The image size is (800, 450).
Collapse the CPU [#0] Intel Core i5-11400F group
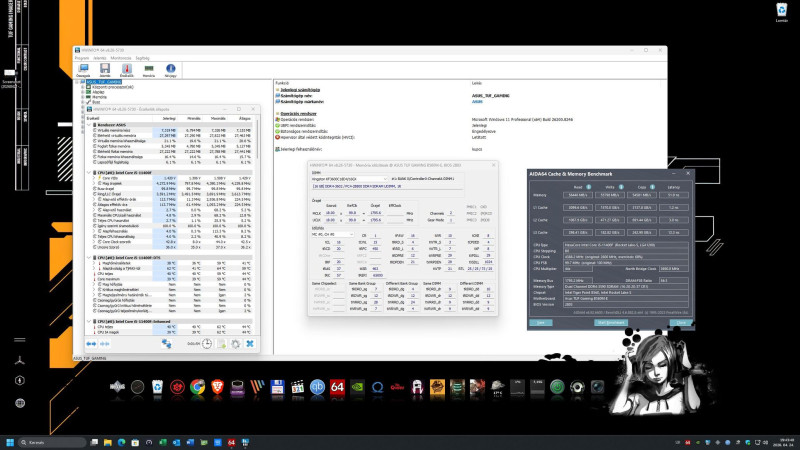[89, 172]
